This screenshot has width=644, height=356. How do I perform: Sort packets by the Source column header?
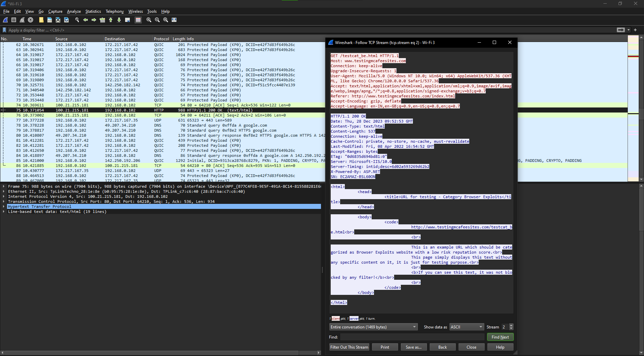pos(79,39)
